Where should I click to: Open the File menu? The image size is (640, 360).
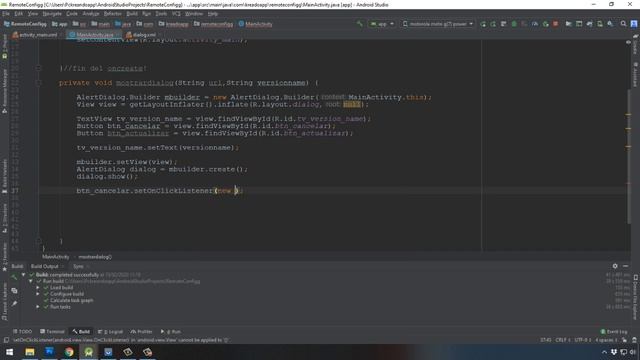click(x=6, y=13)
